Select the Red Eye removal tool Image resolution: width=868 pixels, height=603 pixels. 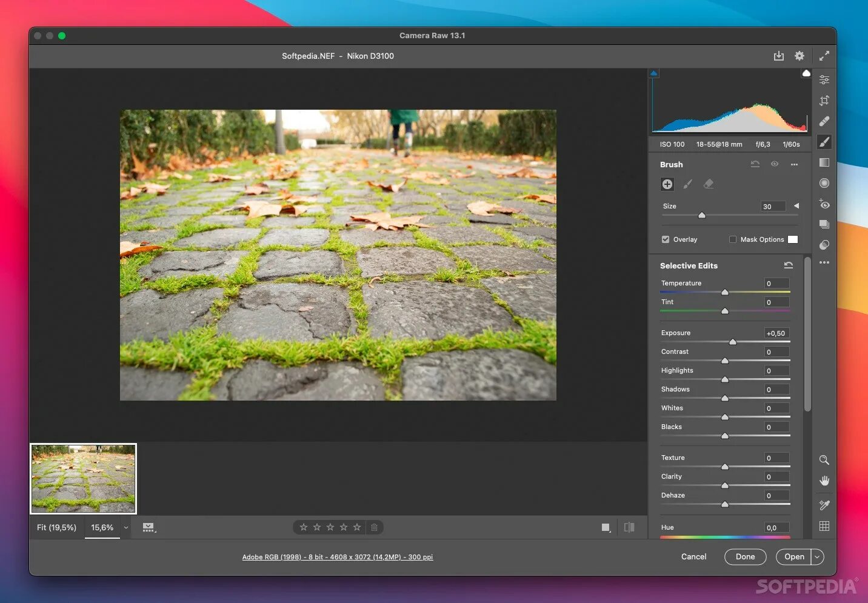(x=824, y=204)
